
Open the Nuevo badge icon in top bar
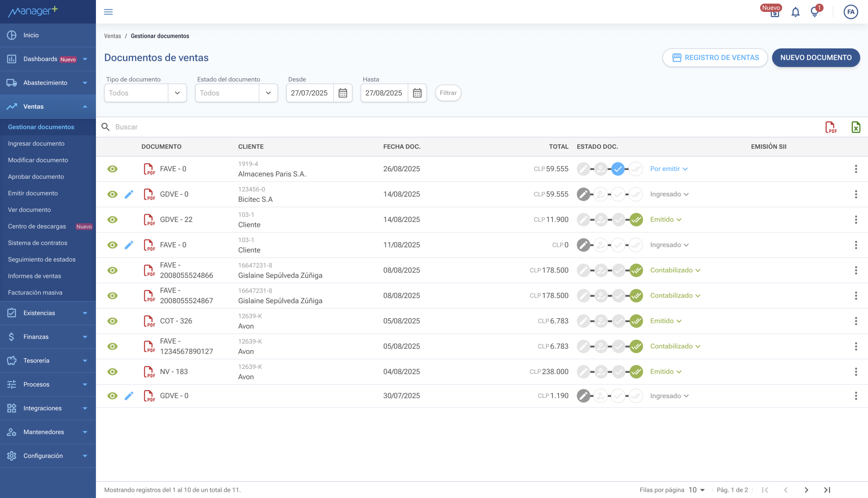774,12
